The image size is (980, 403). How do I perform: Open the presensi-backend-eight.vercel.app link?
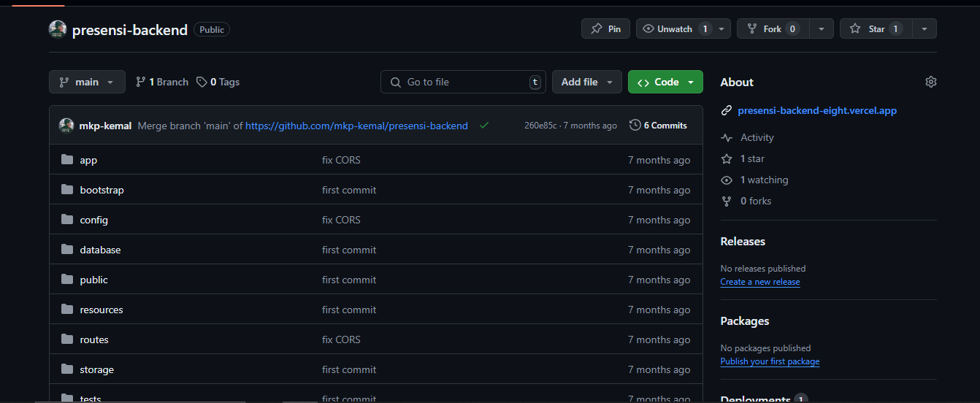point(816,111)
